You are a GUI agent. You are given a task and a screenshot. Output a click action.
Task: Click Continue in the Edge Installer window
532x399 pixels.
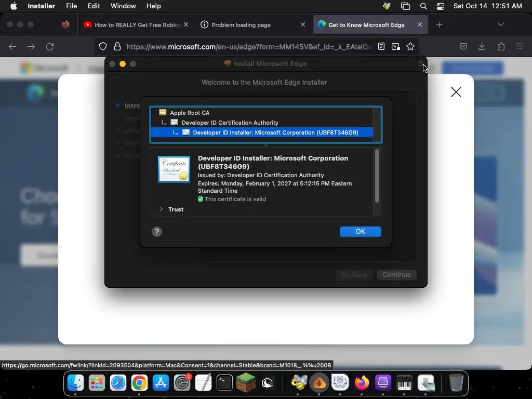click(x=396, y=274)
